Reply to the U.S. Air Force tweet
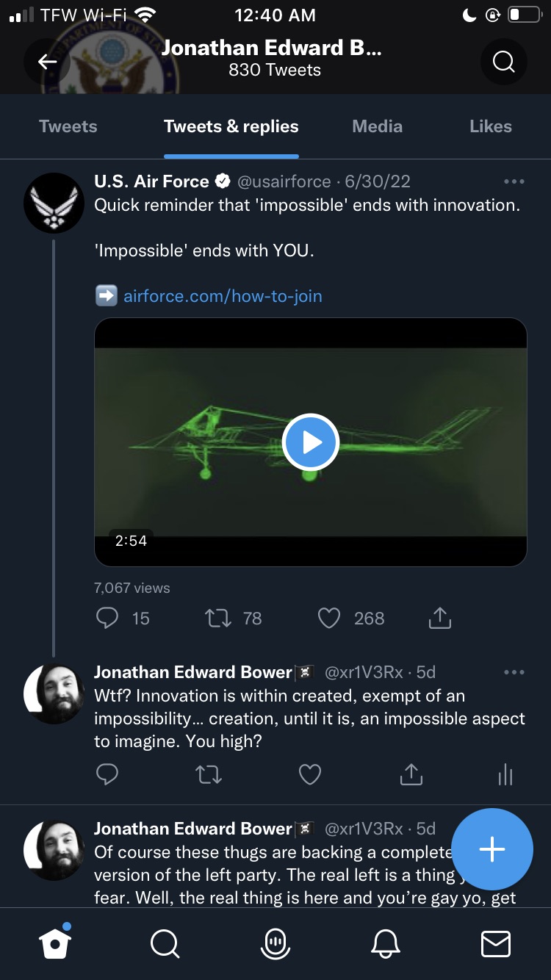This screenshot has height=980, width=551. (x=107, y=618)
